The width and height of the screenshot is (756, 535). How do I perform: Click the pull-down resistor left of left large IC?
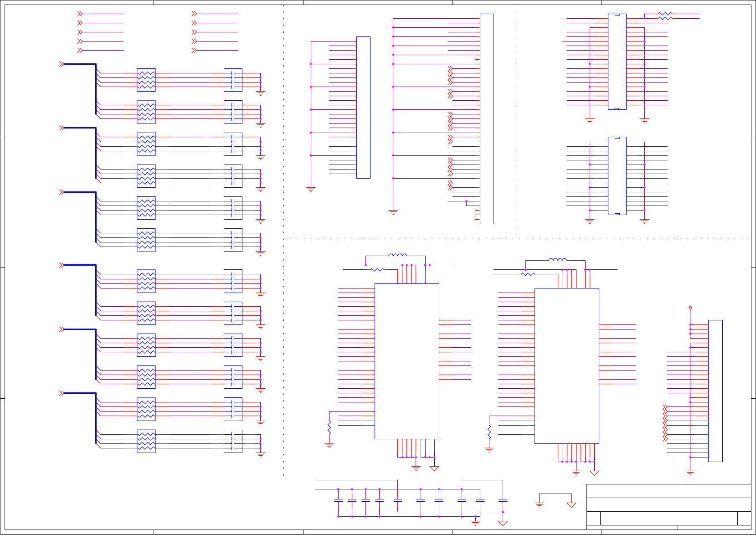(x=329, y=427)
